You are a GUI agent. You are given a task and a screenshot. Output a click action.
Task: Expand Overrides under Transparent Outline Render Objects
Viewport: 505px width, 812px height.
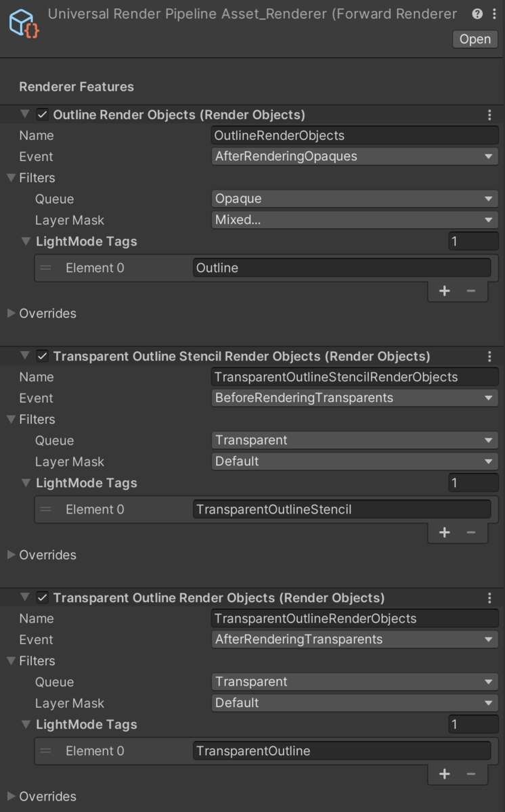coord(11,796)
